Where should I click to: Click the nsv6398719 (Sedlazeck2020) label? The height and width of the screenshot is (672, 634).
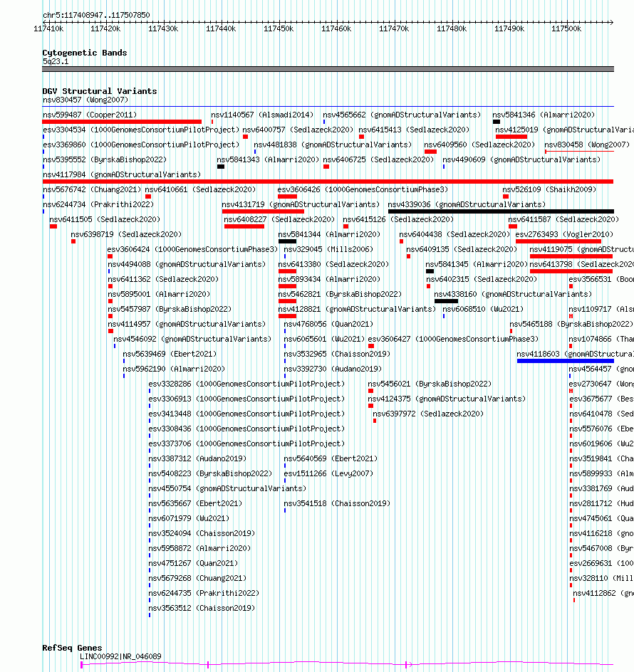pyautogui.click(x=126, y=234)
